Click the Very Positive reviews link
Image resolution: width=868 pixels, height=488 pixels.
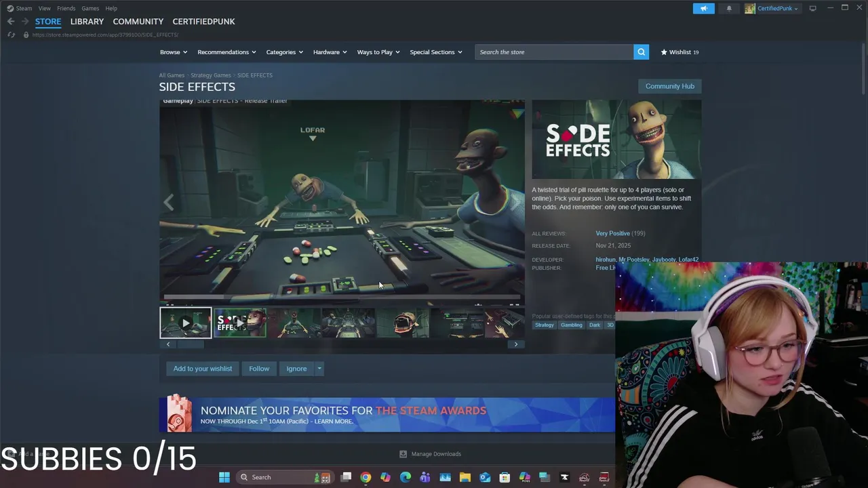[612, 233]
